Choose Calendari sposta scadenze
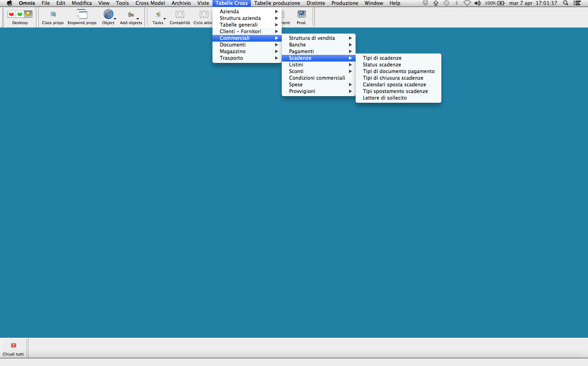The width and height of the screenshot is (588, 366). tap(394, 85)
